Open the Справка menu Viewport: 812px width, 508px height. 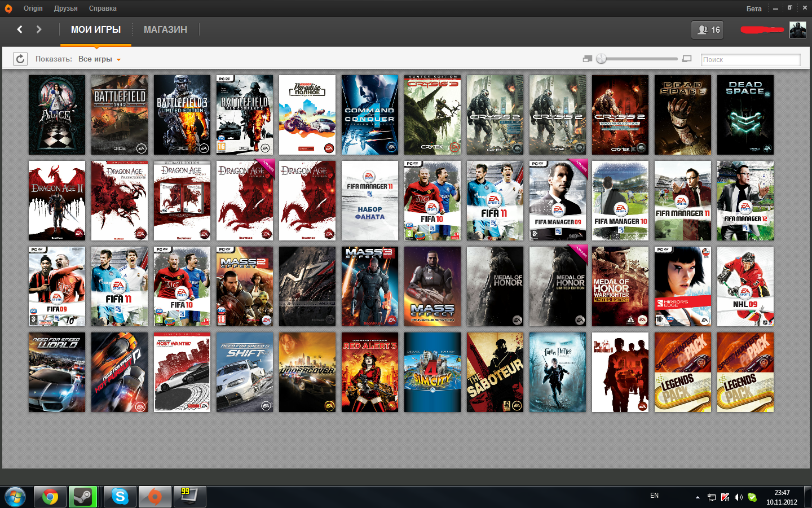click(103, 8)
